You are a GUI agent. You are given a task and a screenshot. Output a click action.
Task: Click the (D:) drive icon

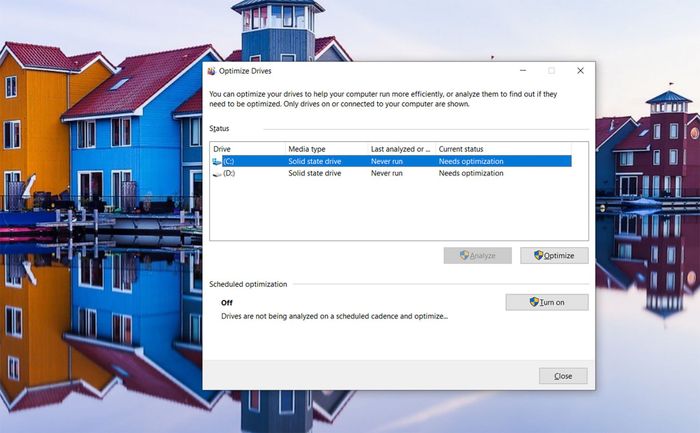217,173
